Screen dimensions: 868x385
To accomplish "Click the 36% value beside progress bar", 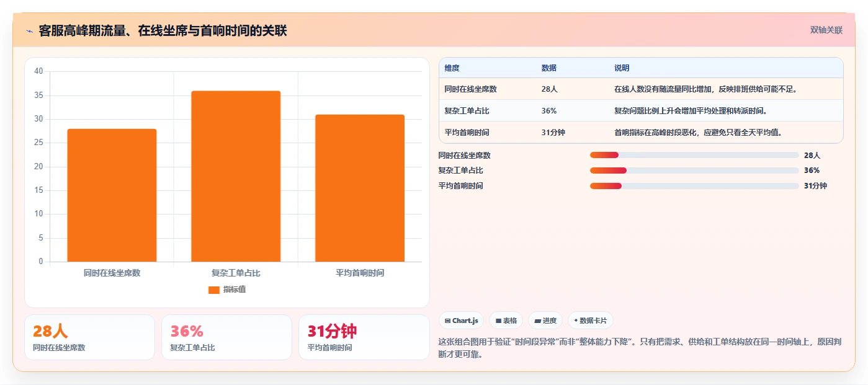I will point(812,170).
